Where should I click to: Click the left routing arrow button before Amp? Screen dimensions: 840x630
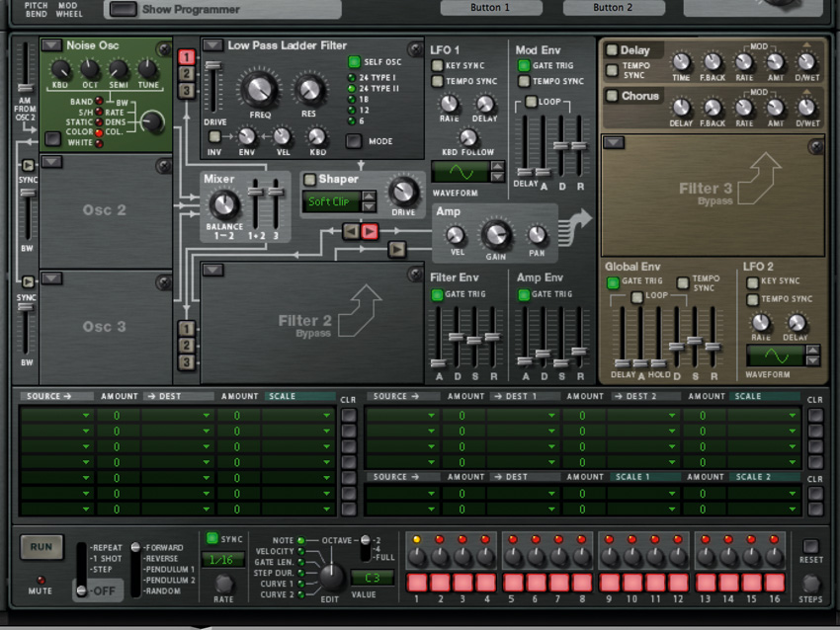(x=352, y=231)
